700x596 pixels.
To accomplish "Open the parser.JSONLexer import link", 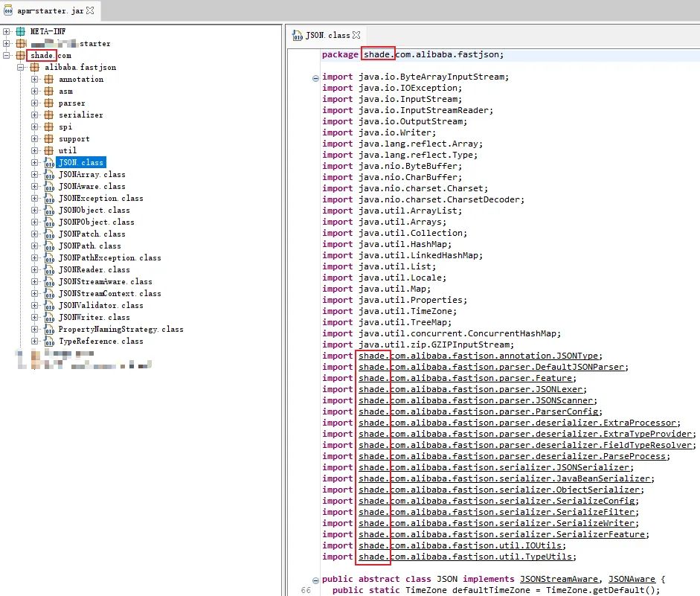I will click(x=471, y=389).
